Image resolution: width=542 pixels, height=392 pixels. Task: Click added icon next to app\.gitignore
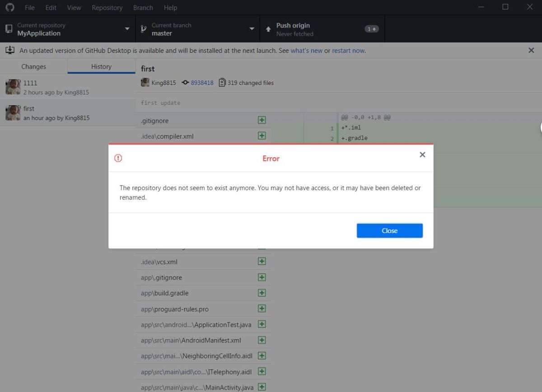pyautogui.click(x=262, y=277)
